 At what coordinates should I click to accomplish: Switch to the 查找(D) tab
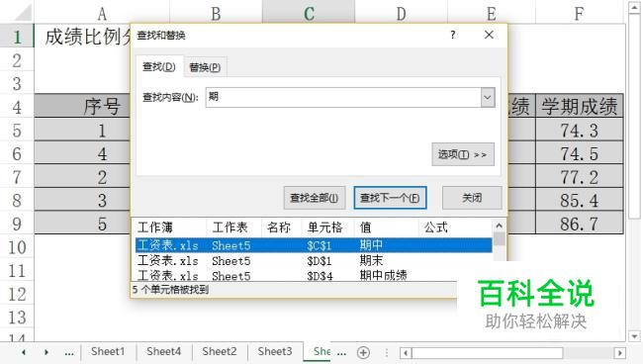[x=159, y=66]
